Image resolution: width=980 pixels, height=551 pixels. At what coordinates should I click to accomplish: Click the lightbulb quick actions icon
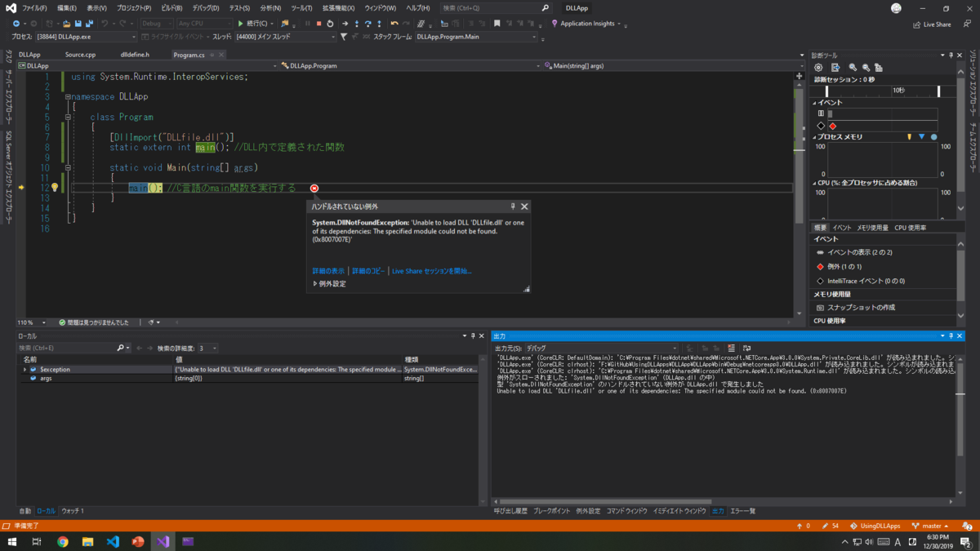(55, 188)
